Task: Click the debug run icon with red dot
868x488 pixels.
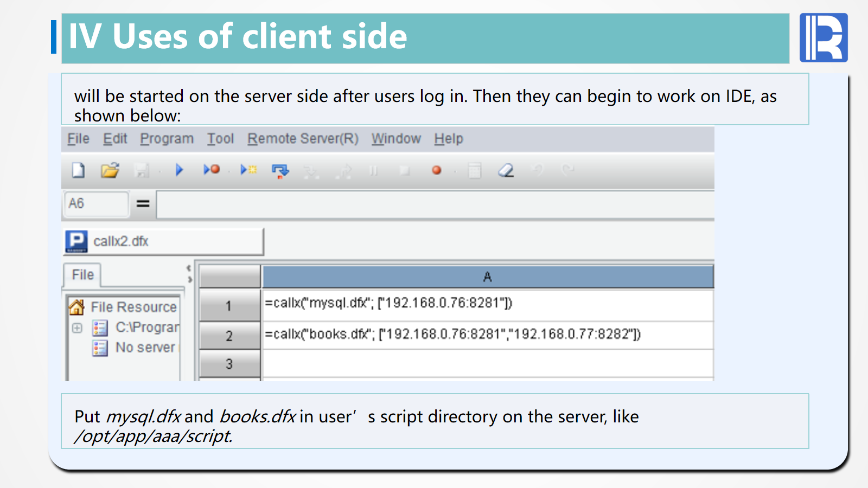Action: (x=212, y=170)
